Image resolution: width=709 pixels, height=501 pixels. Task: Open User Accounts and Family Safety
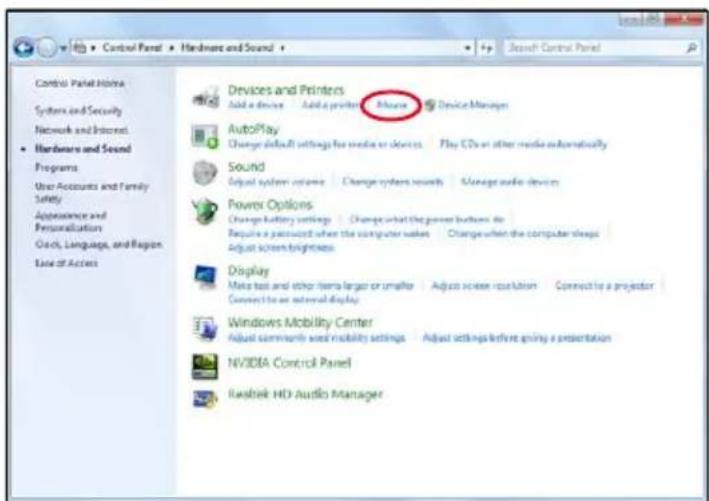point(91,193)
